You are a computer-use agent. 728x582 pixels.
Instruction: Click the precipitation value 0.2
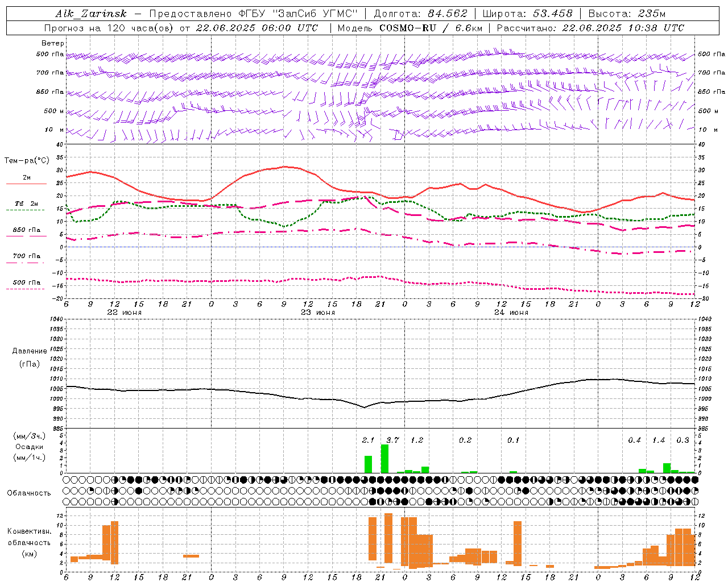click(x=465, y=440)
